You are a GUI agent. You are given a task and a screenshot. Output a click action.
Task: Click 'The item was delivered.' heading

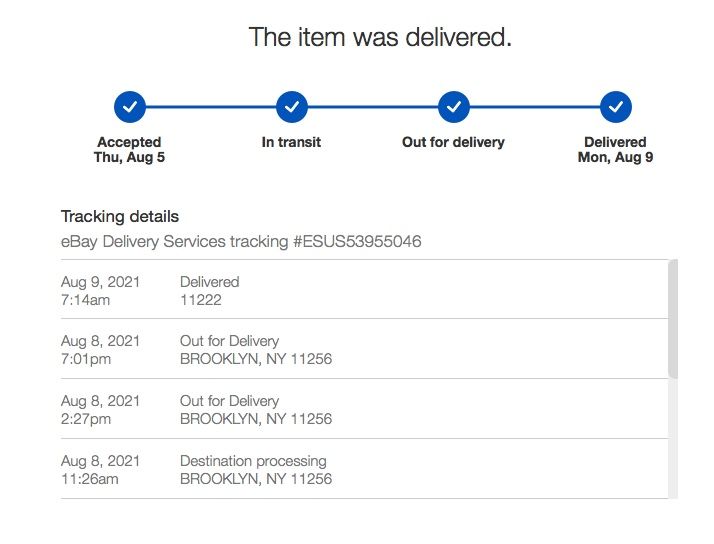[x=380, y=38]
